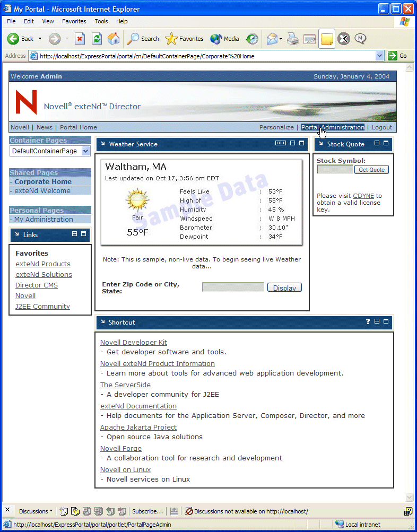Open the Favorites star toolbar button
The width and height of the screenshot is (417, 532).
[x=184, y=39]
